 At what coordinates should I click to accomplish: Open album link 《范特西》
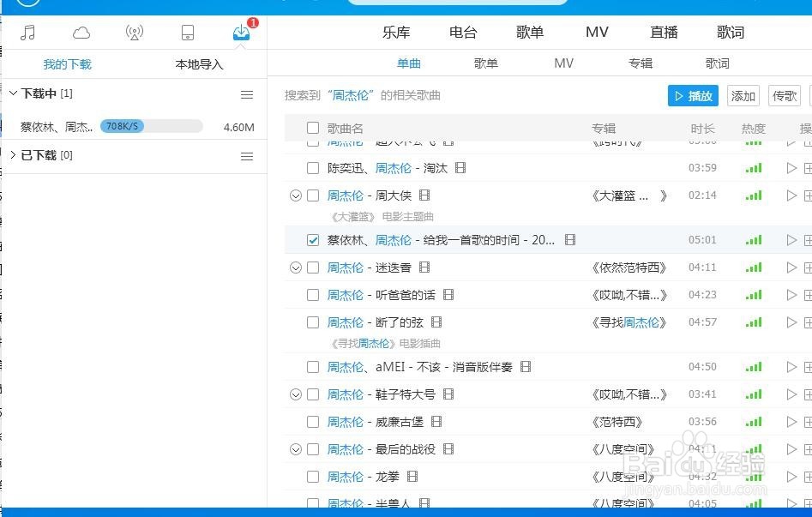(x=617, y=422)
